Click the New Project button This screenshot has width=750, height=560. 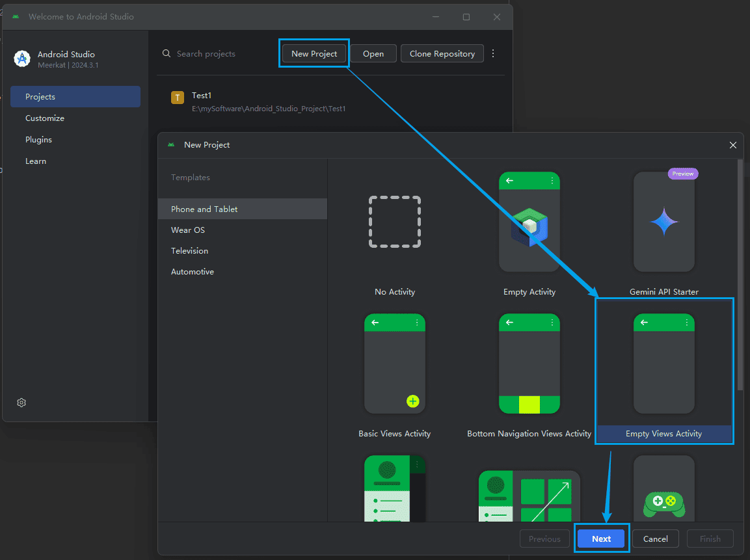click(314, 54)
